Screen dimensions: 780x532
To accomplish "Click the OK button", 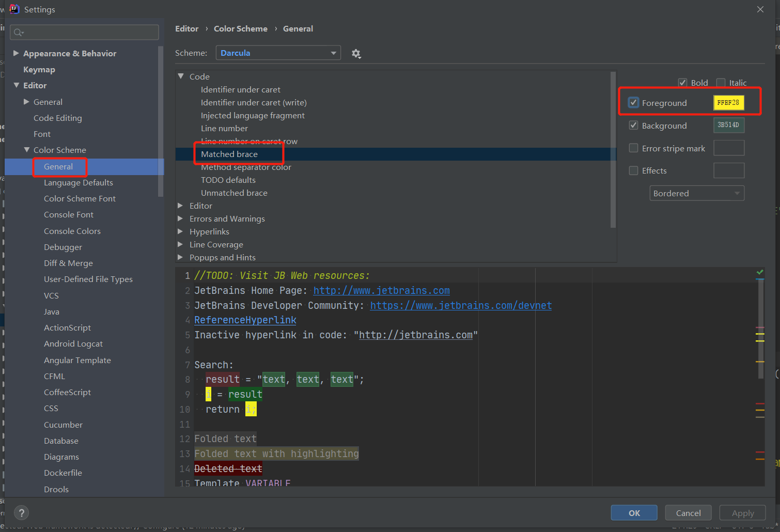I will click(634, 513).
